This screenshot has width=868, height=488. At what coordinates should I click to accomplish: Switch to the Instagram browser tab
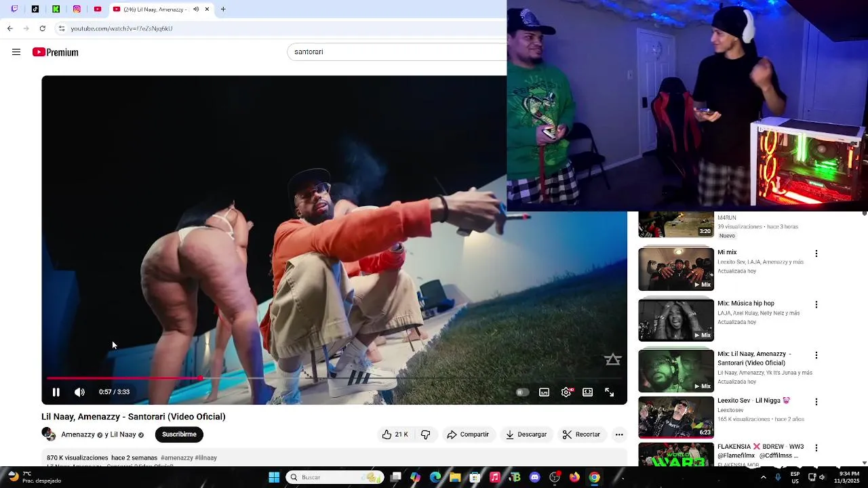tap(77, 9)
